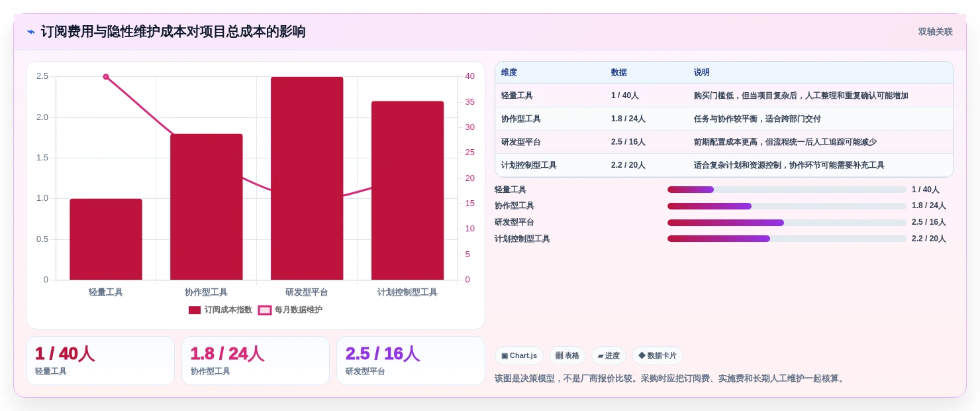Click the 表格 tag chip
Image resolution: width=980 pixels, height=411 pixels.
[x=567, y=356]
